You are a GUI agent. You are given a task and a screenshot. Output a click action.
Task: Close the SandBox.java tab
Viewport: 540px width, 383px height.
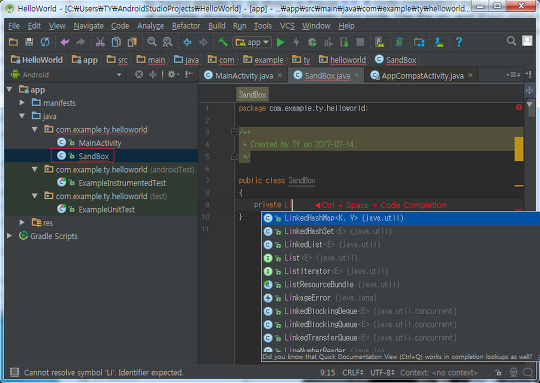coord(356,75)
